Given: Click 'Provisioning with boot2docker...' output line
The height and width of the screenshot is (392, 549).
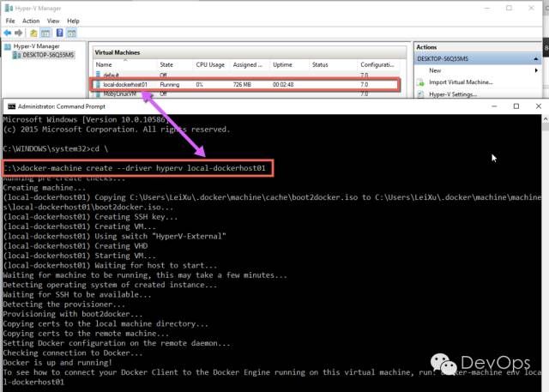Looking at the screenshot, I should (x=73, y=314).
